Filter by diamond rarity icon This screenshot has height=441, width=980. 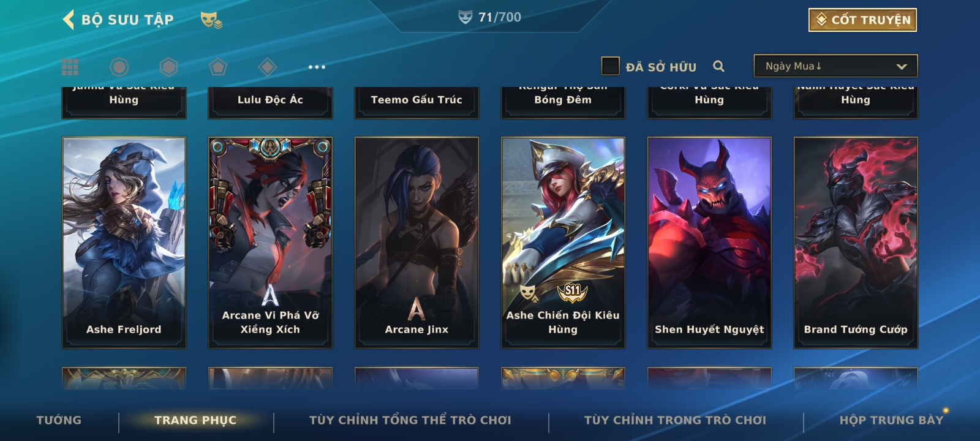click(268, 67)
